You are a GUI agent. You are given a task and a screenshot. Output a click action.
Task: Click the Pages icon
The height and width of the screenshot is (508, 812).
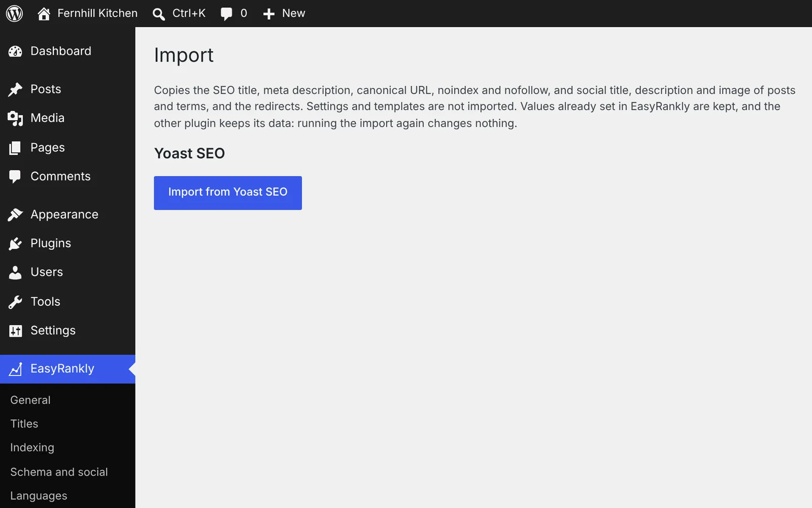point(15,148)
